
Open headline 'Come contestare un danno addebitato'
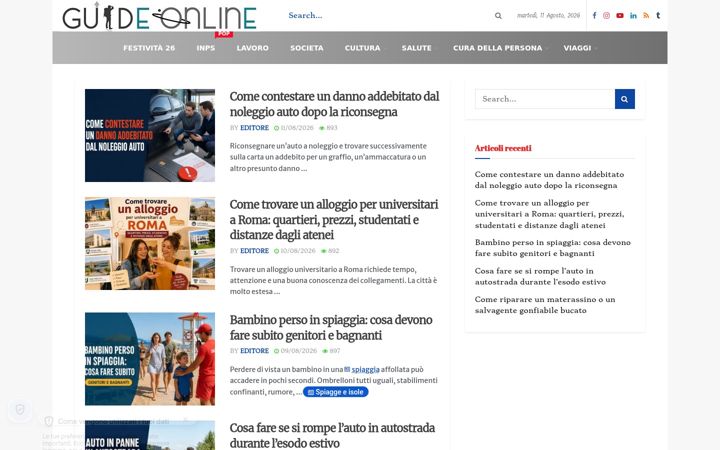pyautogui.click(x=334, y=104)
